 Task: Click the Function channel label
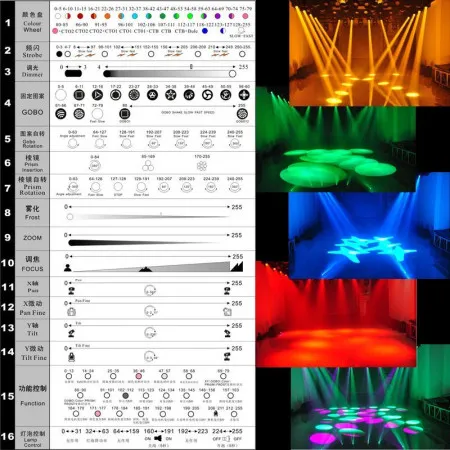(x=32, y=396)
